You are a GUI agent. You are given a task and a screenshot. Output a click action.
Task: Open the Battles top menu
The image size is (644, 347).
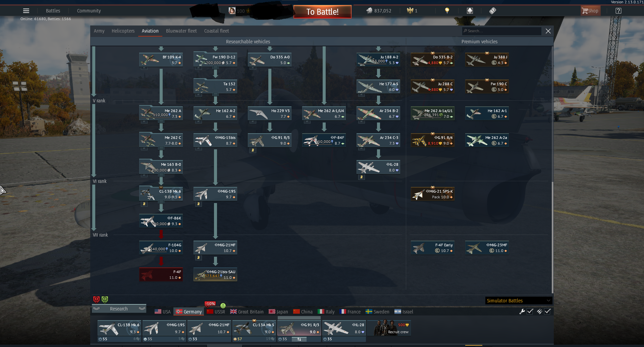point(53,11)
